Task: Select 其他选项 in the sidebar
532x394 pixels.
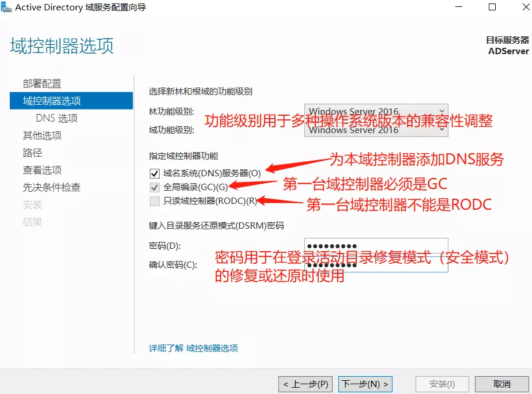Action: coord(42,135)
